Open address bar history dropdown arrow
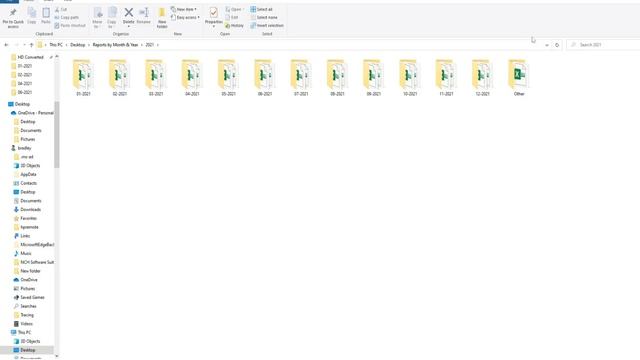The width and height of the screenshot is (640, 360). 547,45
